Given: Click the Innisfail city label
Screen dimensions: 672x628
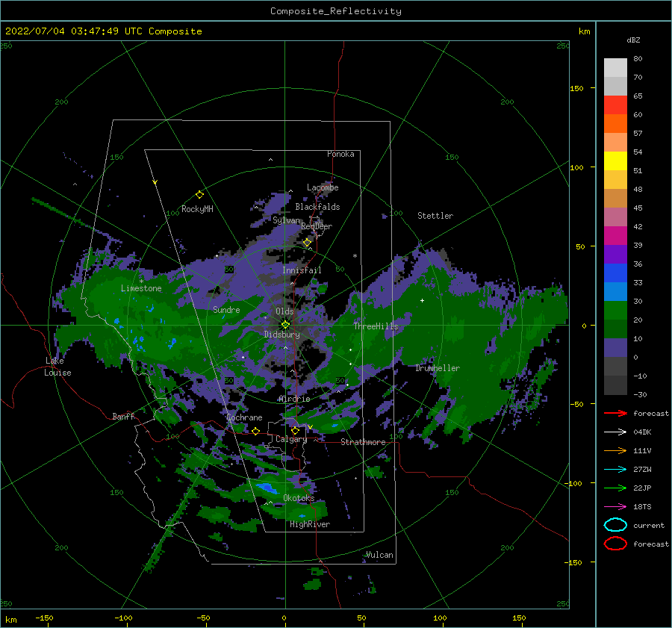Looking at the screenshot, I should [x=302, y=270].
